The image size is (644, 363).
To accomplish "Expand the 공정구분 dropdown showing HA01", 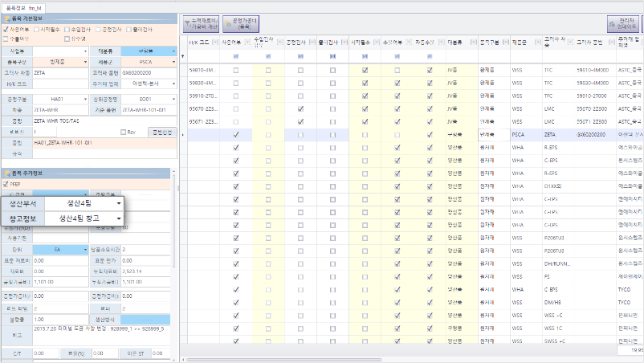I will [x=61, y=100].
